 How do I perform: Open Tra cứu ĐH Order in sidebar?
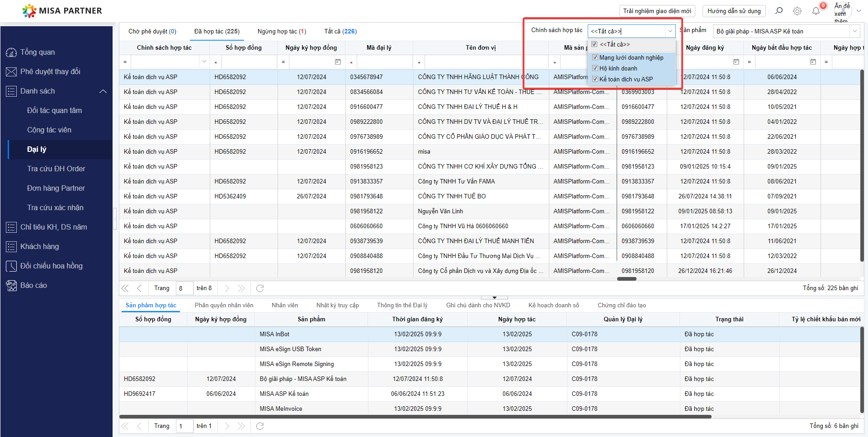(x=56, y=169)
